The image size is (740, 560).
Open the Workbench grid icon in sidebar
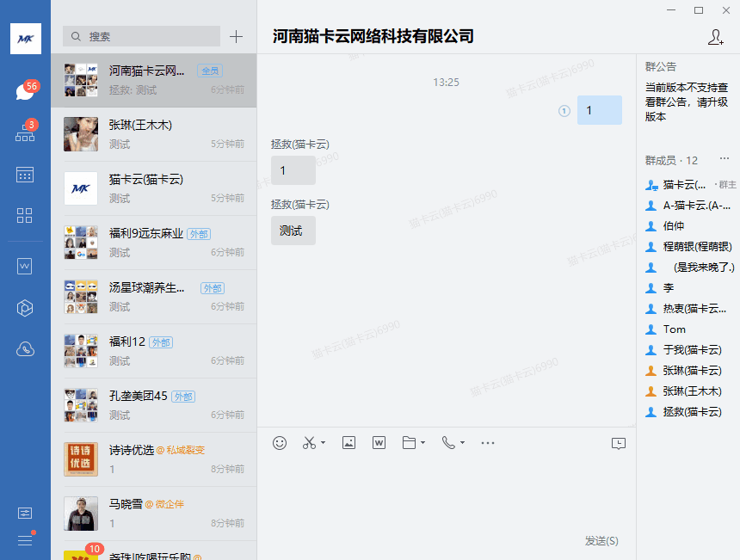(25, 216)
